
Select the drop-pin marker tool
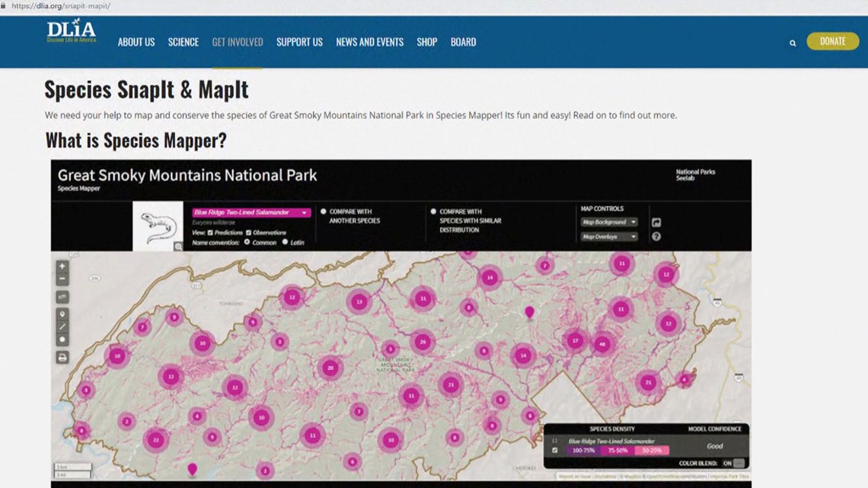point(62,314)
